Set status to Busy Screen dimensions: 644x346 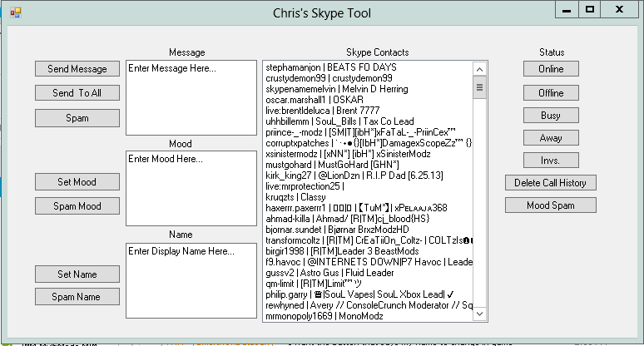point(551,116)
